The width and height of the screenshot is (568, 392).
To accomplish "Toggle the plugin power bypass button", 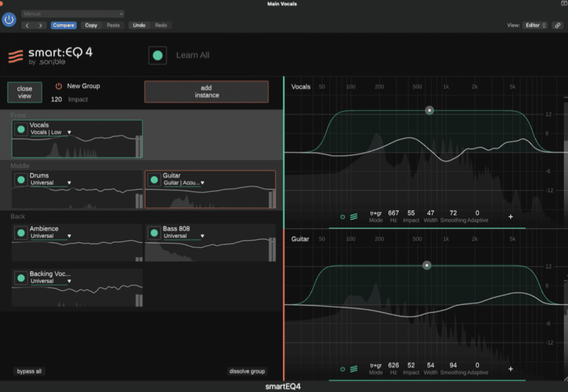I will 9,19.
